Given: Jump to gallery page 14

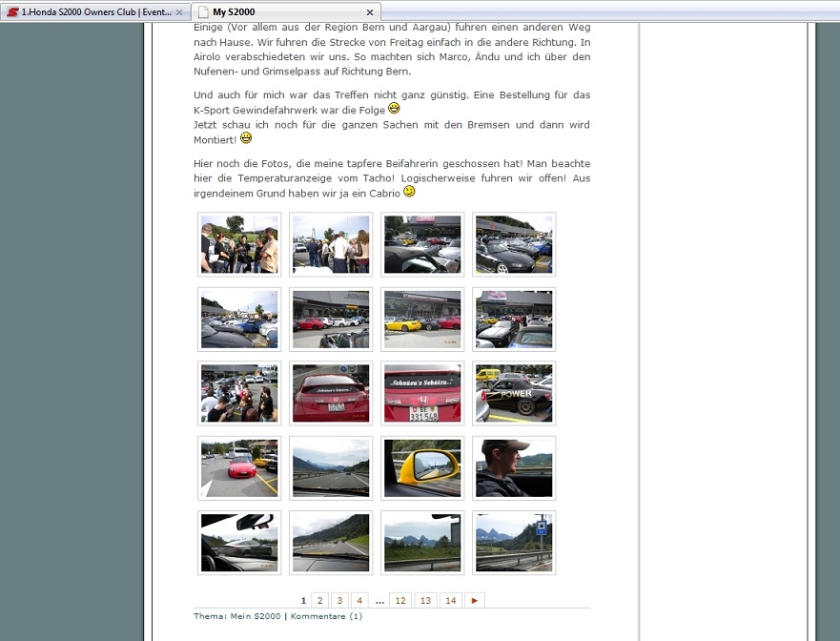Looking at the screenshot, I should tap(450, 600).
